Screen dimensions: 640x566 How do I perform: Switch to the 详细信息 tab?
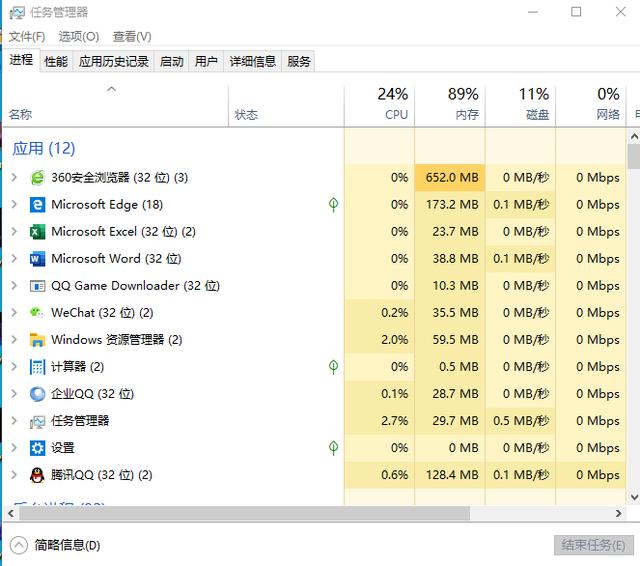[253, 62]
